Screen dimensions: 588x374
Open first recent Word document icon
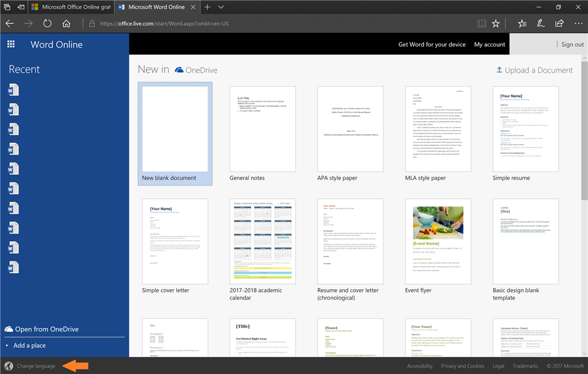14,89
